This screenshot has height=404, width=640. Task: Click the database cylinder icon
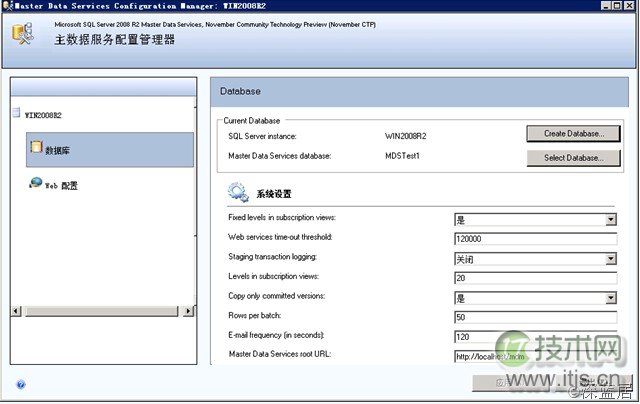click(36, 147)
